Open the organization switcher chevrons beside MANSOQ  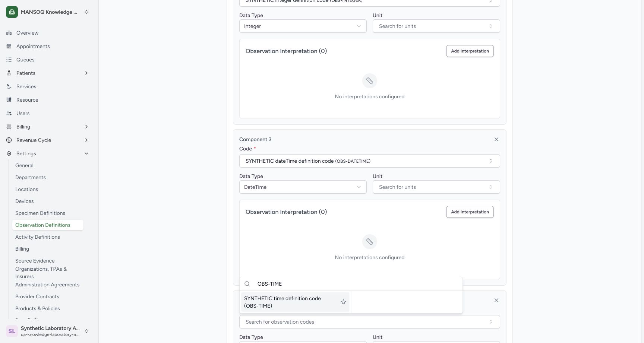(86, 12)
